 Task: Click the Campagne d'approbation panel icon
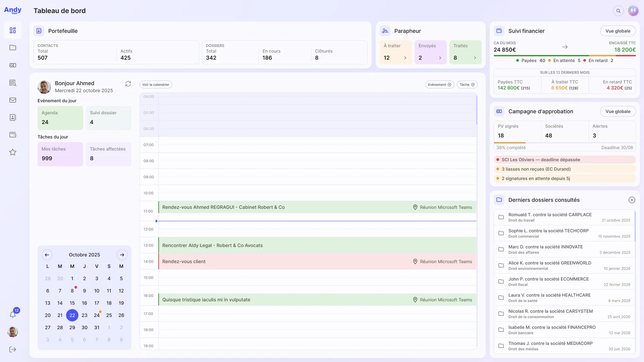pyautogui.click(x=499, y=111)
